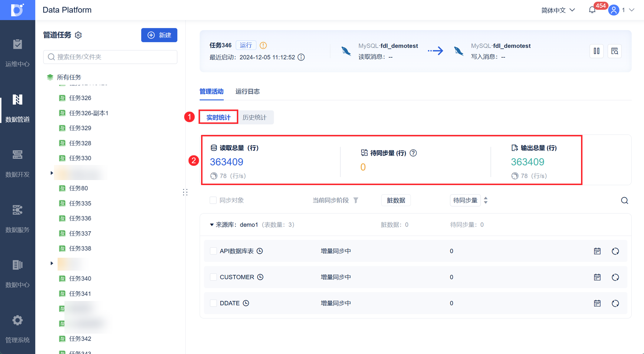Image resolution: width=644 pixels, height=354 pixels.
Task: Click the 运行 status tag
Action: point(246,45)
